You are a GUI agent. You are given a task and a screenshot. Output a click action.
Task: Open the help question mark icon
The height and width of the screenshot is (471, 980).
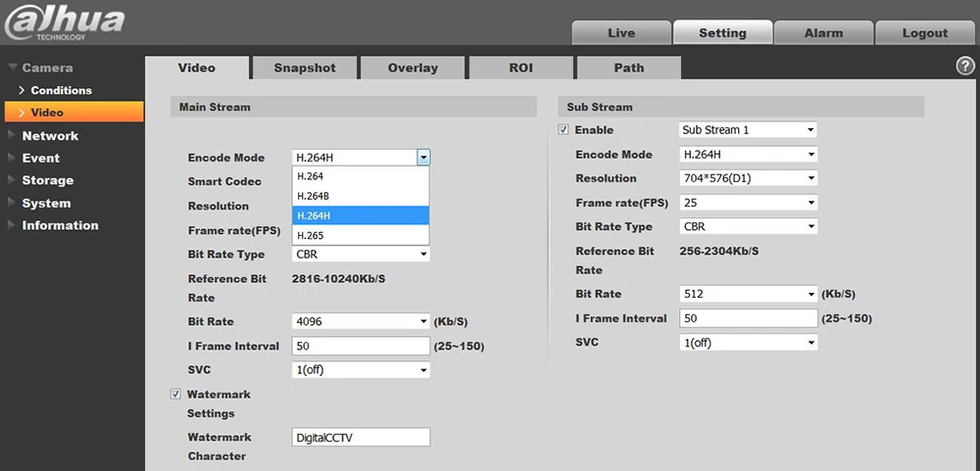click(x=965, y=67)
